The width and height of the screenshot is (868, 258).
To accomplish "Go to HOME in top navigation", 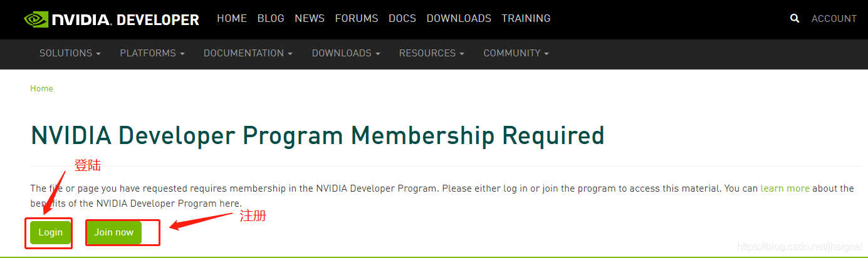I will [232, 19].
